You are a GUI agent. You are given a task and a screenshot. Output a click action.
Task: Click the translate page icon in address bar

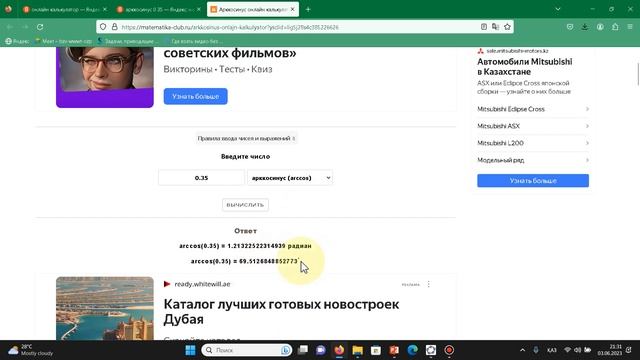(x=496, y=27)
